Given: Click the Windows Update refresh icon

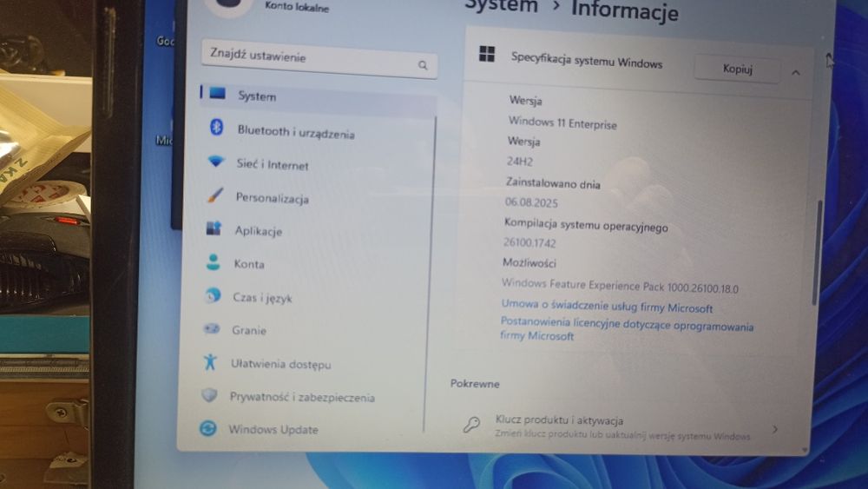Looking at the screenshot, I should [208, 428].
